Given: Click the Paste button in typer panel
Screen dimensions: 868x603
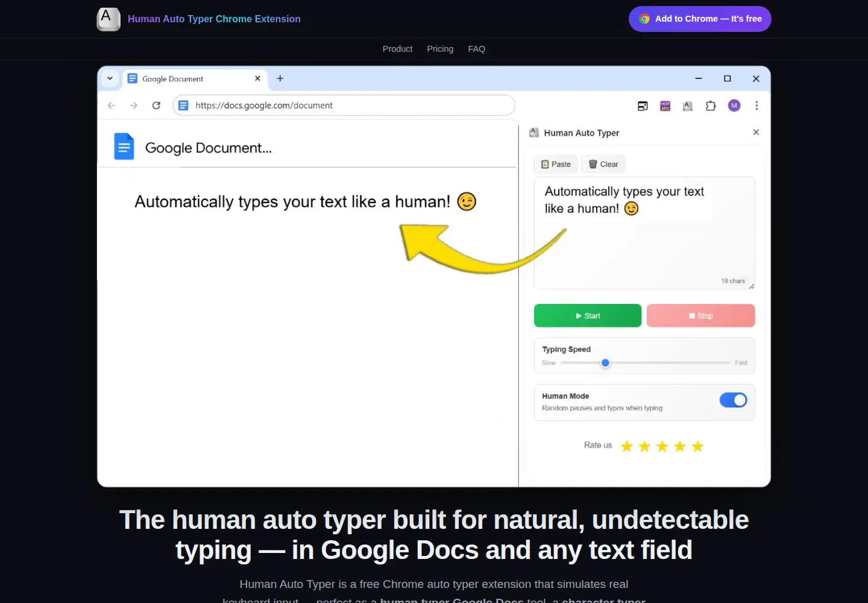Looking at the screenshot, I should click(x=556, y=164).
